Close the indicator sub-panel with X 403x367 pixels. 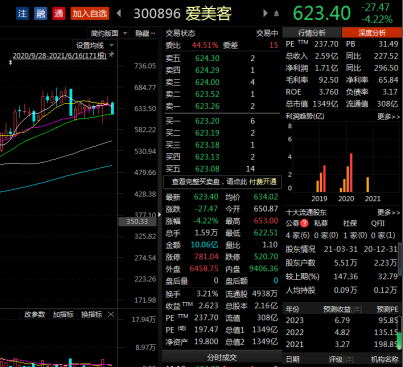pyautogui.click(x=111, y=314)
